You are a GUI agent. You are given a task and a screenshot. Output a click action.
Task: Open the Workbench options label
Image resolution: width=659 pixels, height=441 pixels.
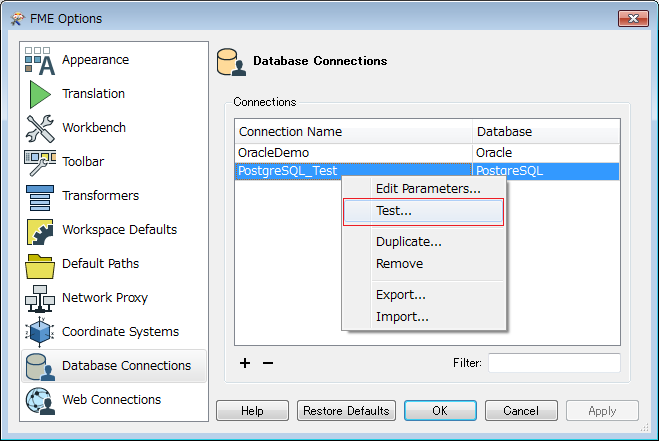(94, 127)
